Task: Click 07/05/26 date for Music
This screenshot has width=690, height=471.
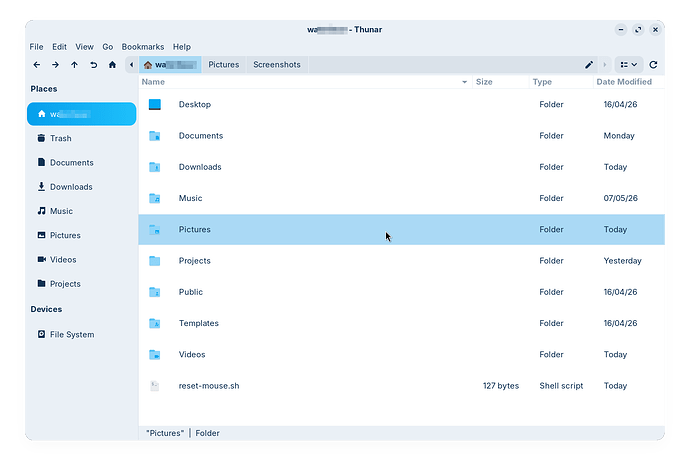Action: (620, 198)
